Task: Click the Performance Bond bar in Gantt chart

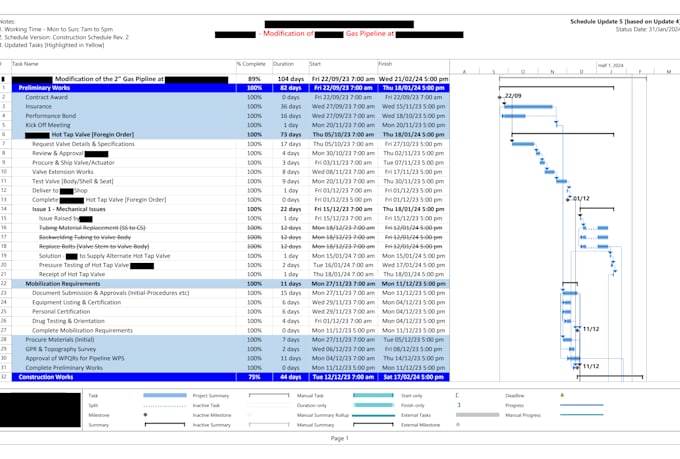Action: [514, 116]
